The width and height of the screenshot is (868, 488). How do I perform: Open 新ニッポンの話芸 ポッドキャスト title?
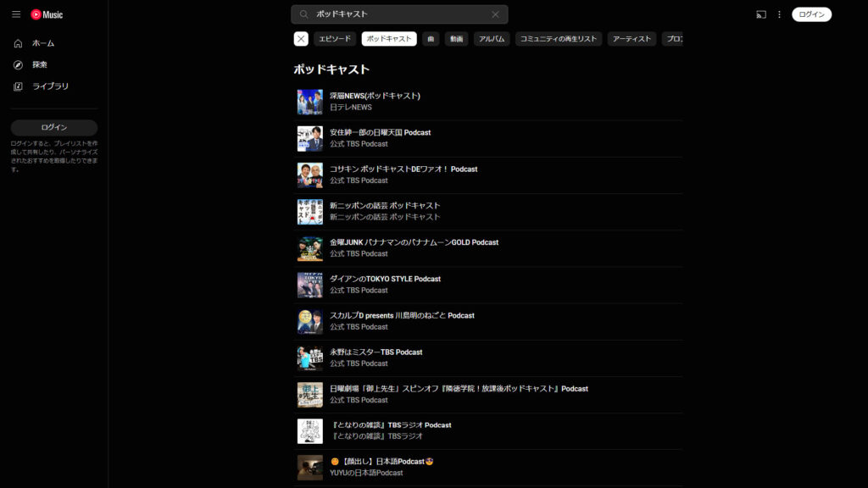[x=385, y=205]
